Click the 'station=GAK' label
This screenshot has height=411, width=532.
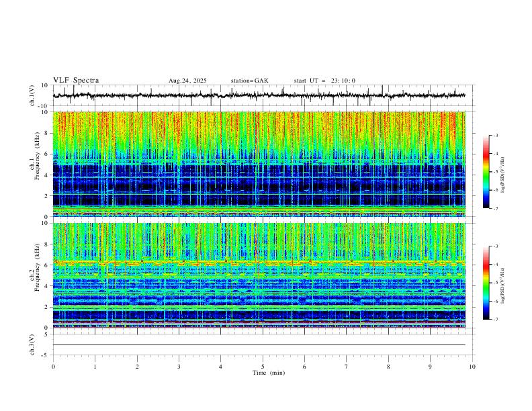coord(249,81)
